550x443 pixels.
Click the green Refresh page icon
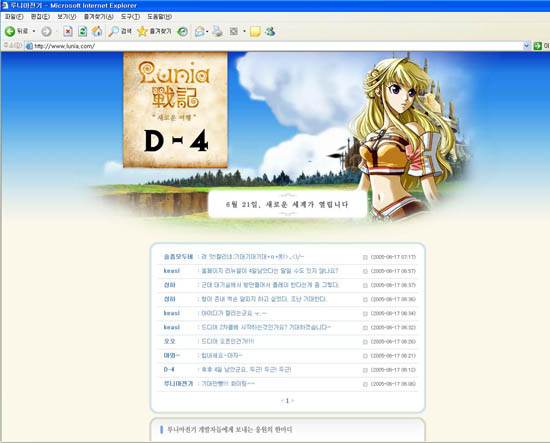pos(82,32)
